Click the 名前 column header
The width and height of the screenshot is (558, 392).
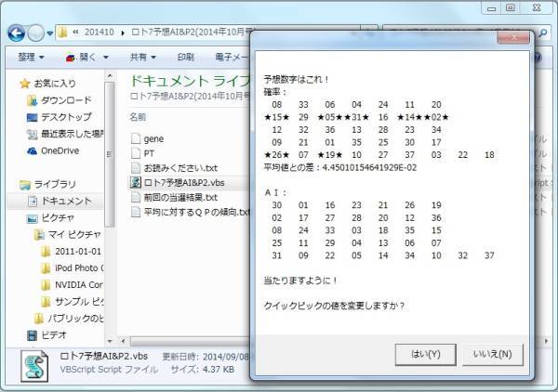point(138,117)
